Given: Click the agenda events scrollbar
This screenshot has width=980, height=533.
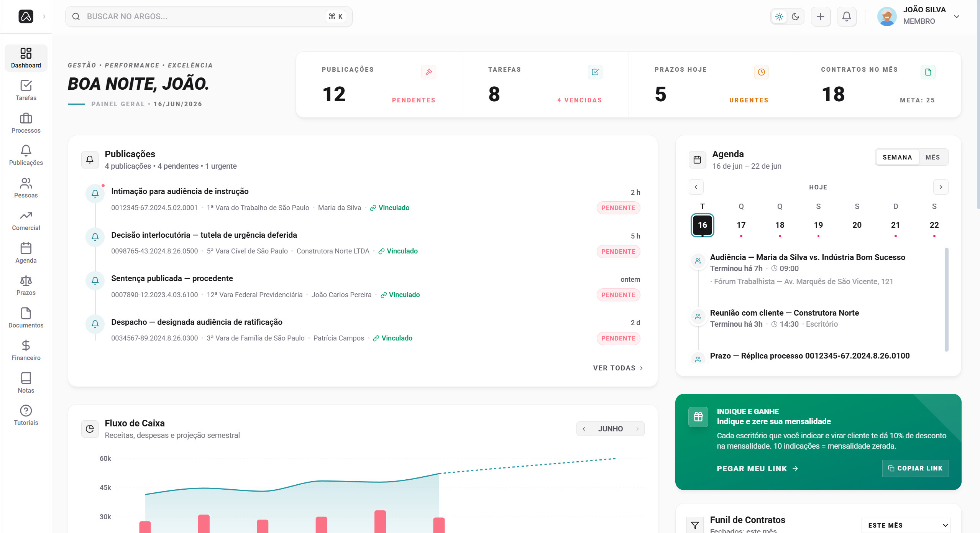Looking at the screenshot, I should (946, 299).
